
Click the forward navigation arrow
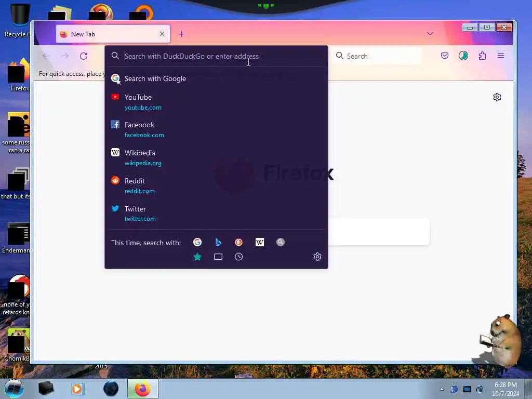[65, 56]
